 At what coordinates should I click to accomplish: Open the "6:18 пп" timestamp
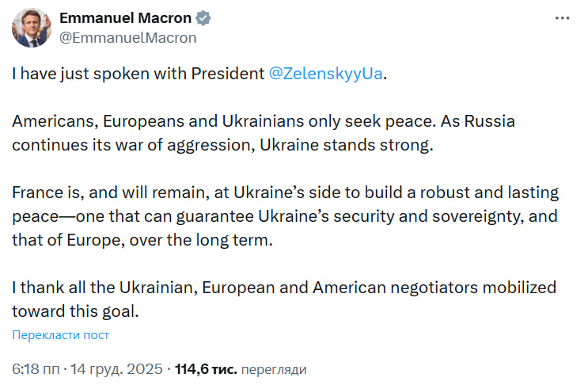click(34, 369)
